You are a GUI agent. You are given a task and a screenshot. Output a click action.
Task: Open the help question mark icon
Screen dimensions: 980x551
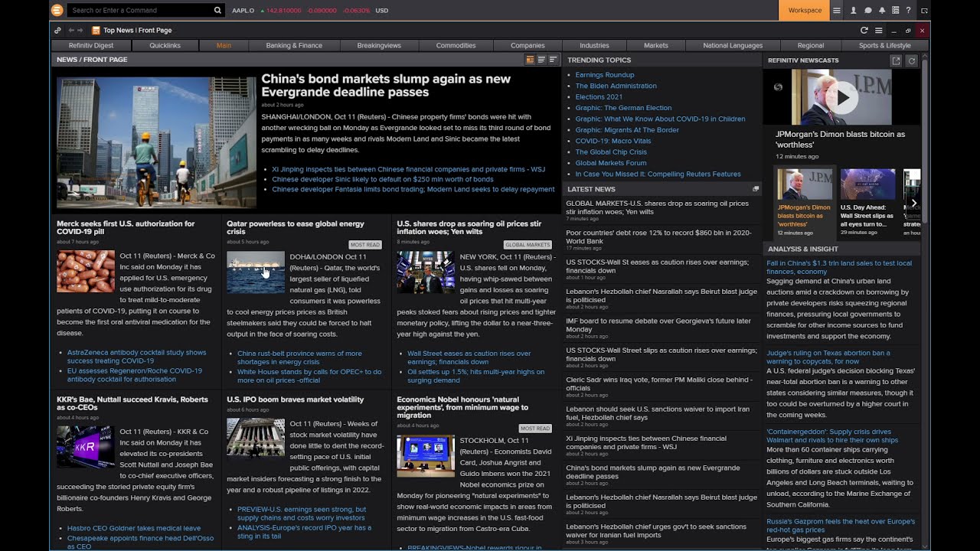[908, 11]
